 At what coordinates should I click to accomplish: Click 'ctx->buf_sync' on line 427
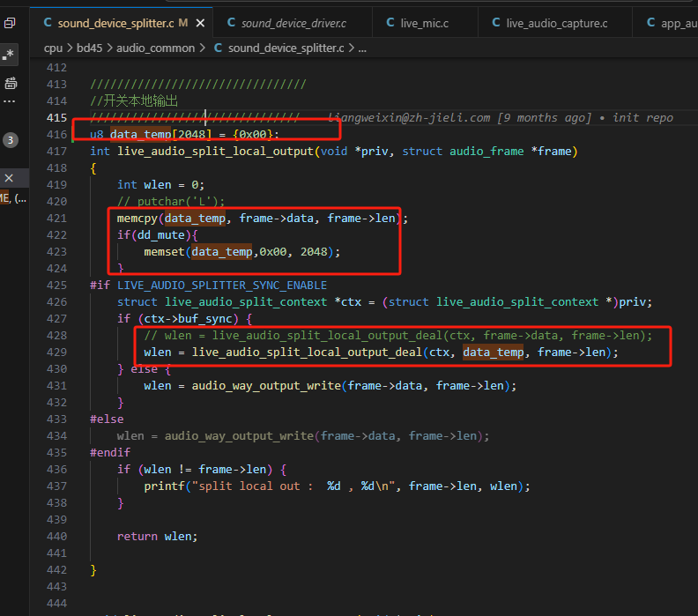tap(189, 319)
